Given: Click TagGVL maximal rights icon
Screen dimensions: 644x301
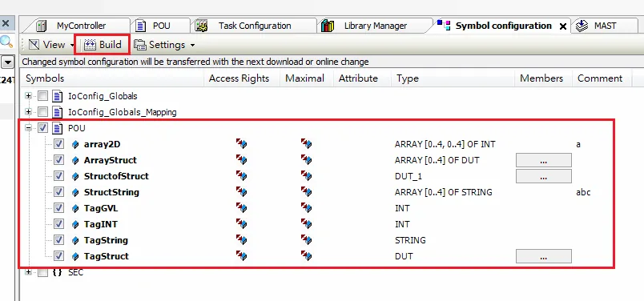Looking at the screenshot, I should point(306,208).
